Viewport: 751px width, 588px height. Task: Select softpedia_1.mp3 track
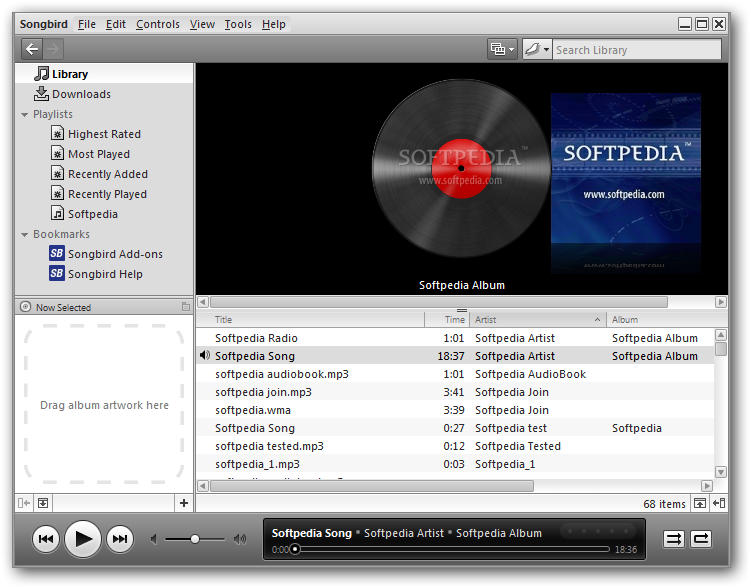455,464
